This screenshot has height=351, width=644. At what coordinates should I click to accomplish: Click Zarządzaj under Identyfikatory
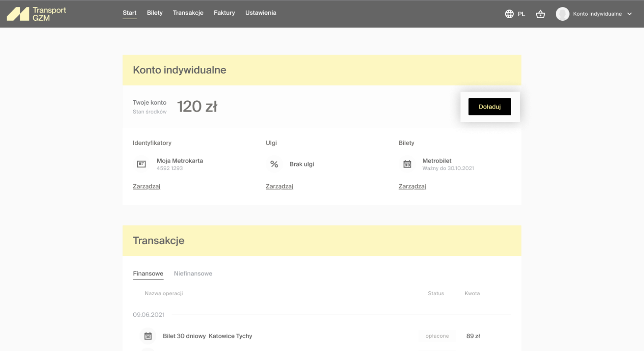pyautogui.click(x=146, y=187)
